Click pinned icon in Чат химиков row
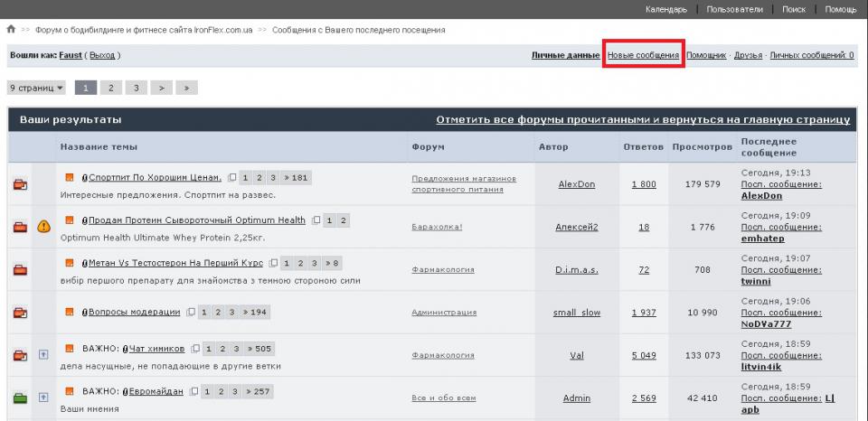 point(43,355)
